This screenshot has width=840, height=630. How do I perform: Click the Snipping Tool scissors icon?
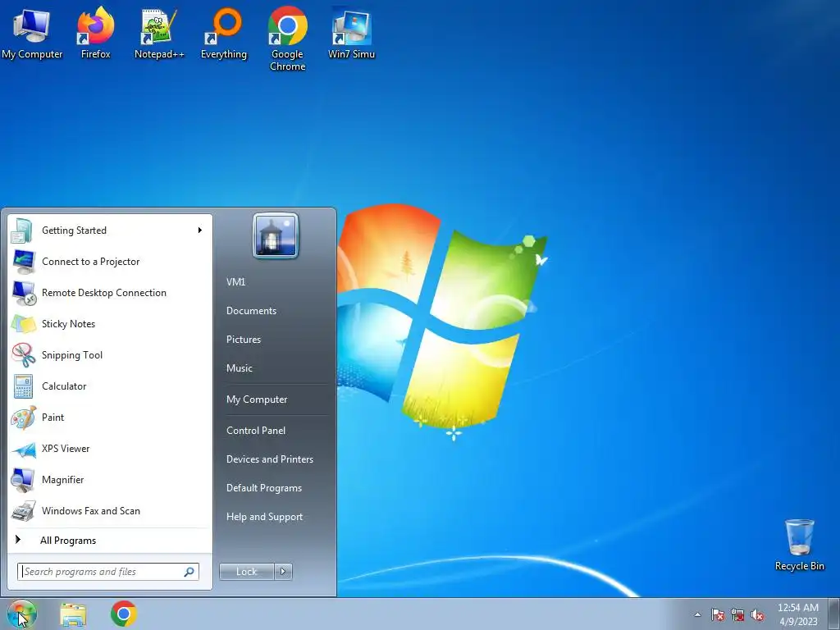tap(24, 354)
